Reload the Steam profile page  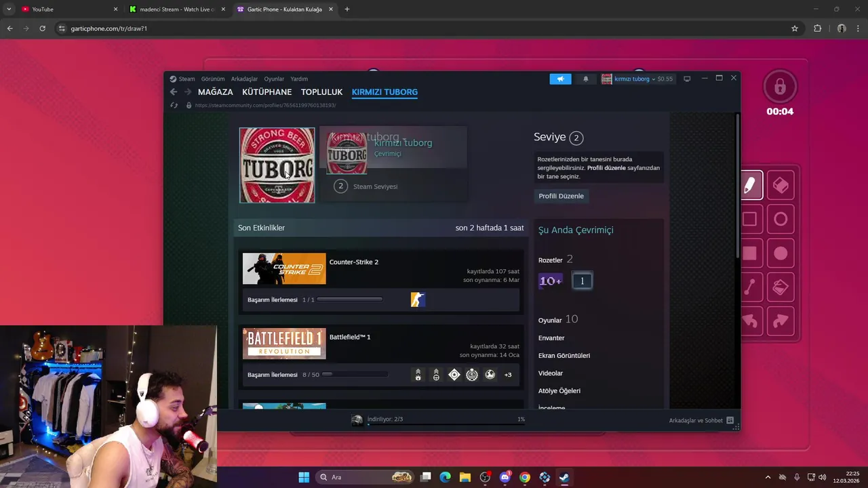[x=174, y=105]
